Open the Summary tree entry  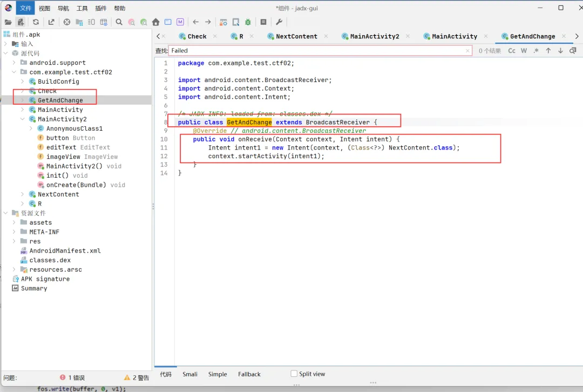tap(30, 288)
